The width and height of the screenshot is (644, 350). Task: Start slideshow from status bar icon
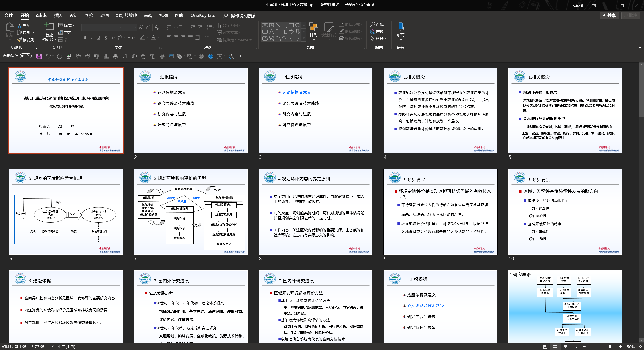coord(576,347)
